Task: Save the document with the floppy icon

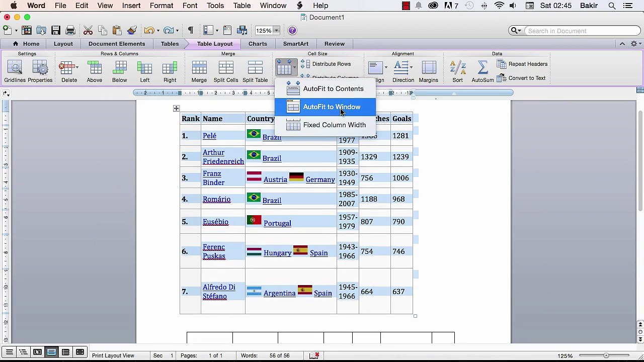Action: click(56, 31)
